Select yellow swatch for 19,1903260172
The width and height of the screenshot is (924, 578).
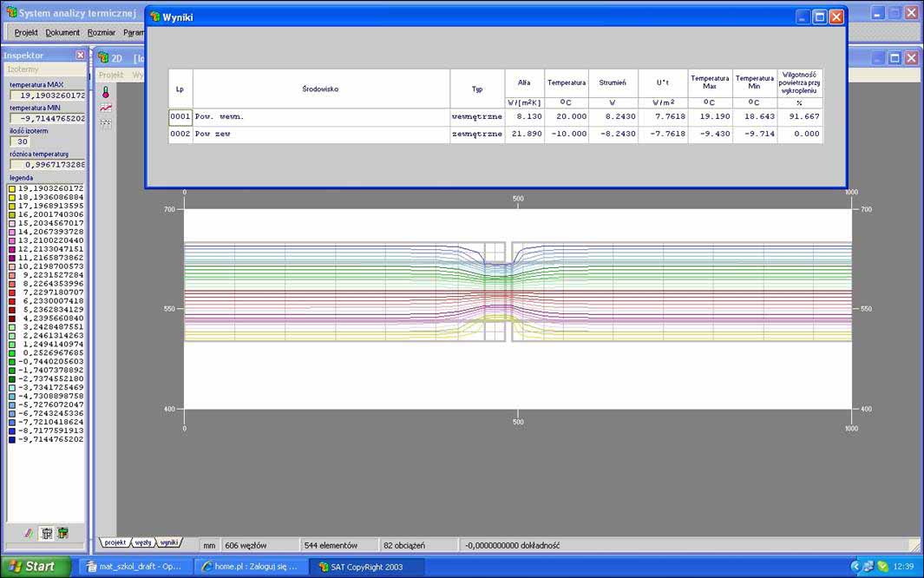pos(12,188)
